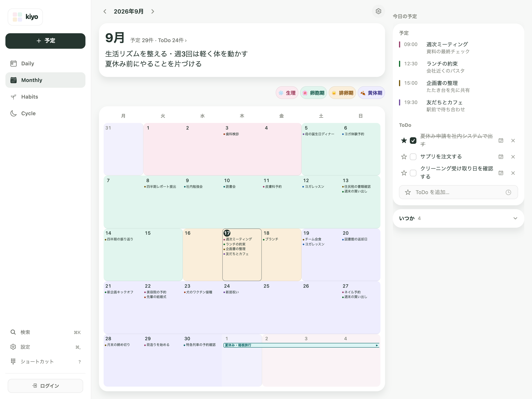This screenshot has width=532, height=399.
Task: Star the サプリを注文する todo
Action: tap(404, 157)
